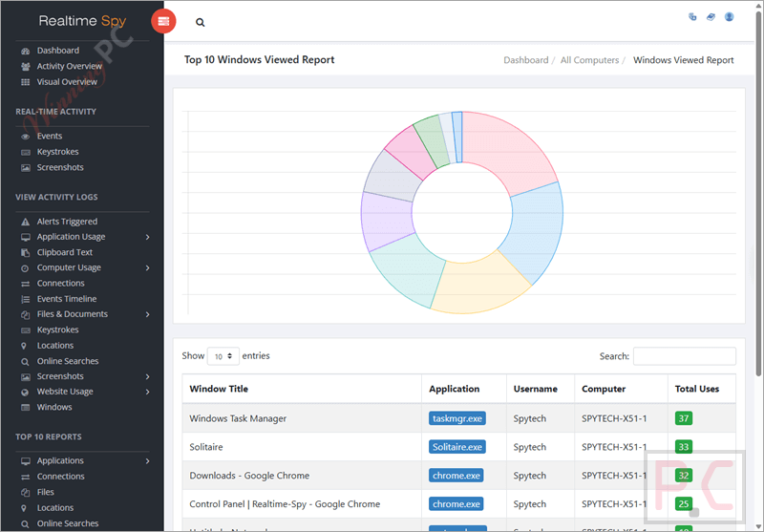Screen dimensions: 764x532
Task: Click the globe icon beside Website Usage
Action: [x=26, y=392]
